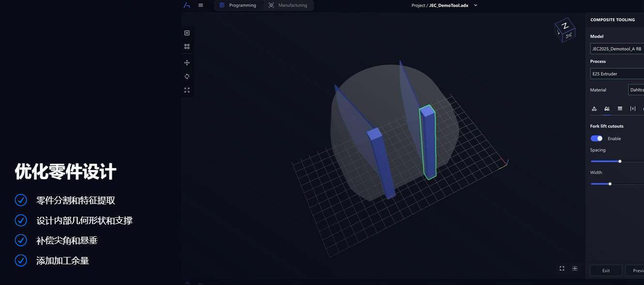Click the Z orientation view cube
This screenshot has width=644, height=285.
565,30
